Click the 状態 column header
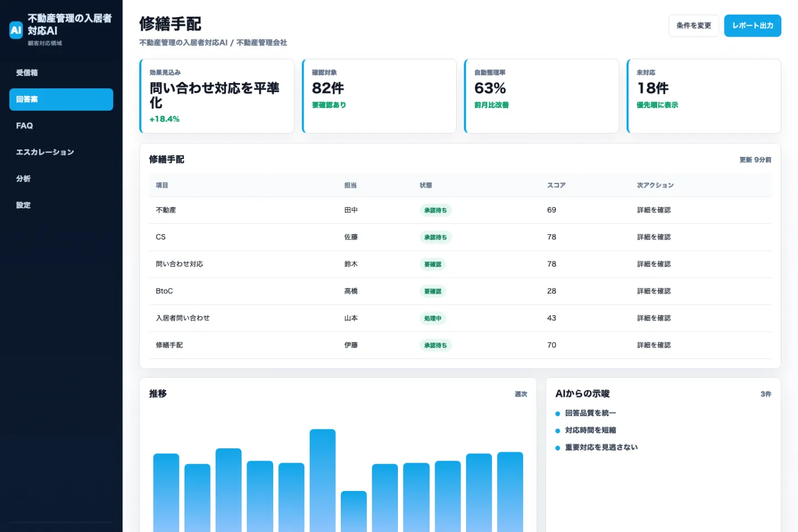 (426, 185)
